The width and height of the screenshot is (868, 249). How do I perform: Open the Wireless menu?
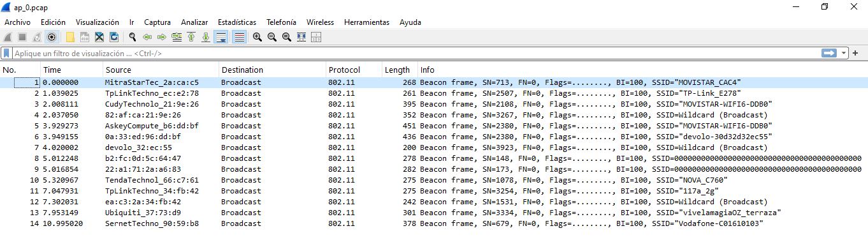pos(320,22)
